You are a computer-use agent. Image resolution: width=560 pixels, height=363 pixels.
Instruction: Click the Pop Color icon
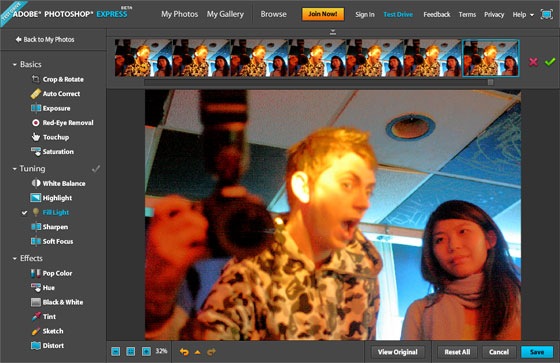[35, 273]
